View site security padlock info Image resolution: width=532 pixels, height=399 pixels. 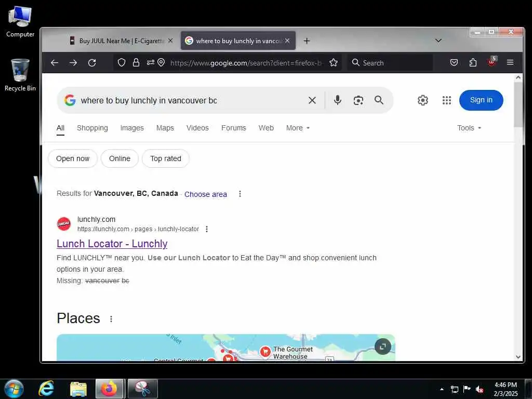tap(136, 63)
